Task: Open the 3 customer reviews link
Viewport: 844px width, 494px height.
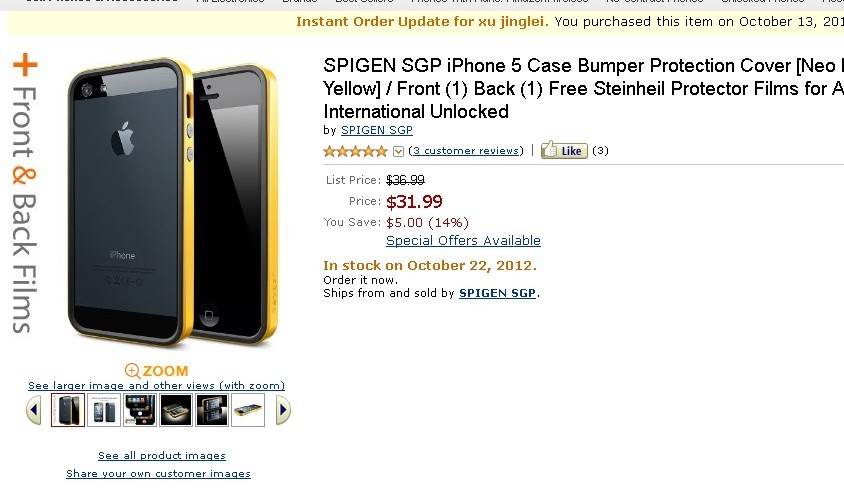Action: 466,151
